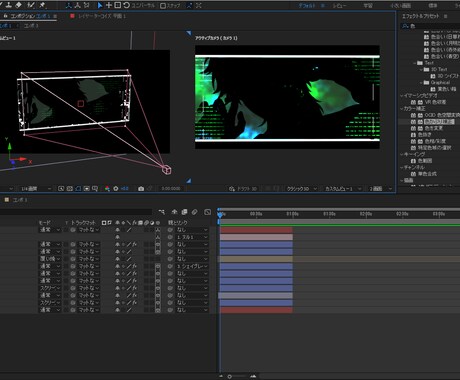Switch to レビュー workspace
This screenshot has height=380, width=460.
click(339, 6)
